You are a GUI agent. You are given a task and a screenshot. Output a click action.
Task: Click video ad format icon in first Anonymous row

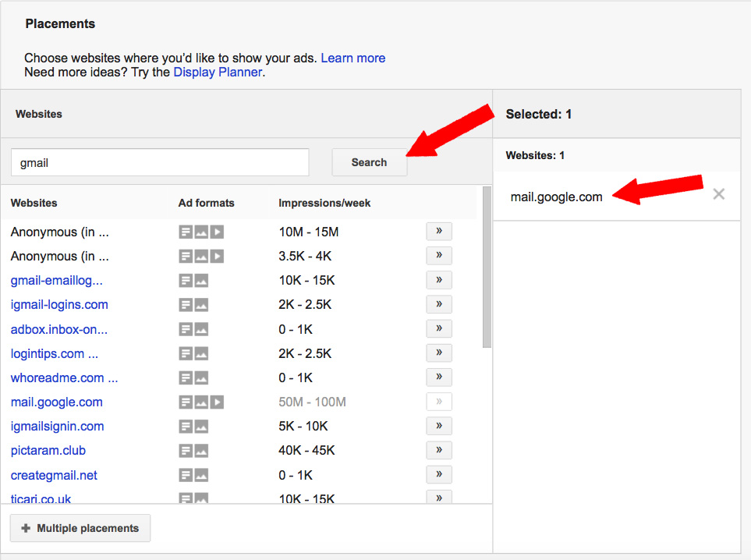click(217, 232)
